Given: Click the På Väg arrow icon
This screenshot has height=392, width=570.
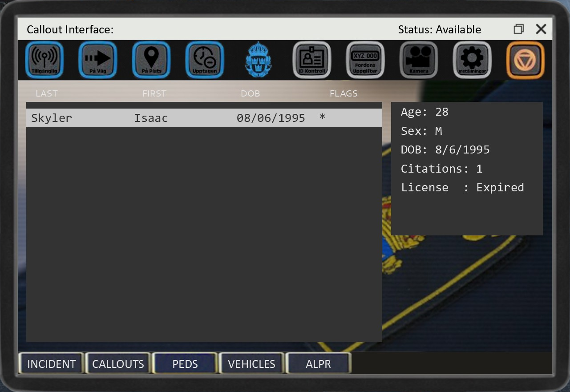Looking at the screenshot, I should click(x=98, y=60).
